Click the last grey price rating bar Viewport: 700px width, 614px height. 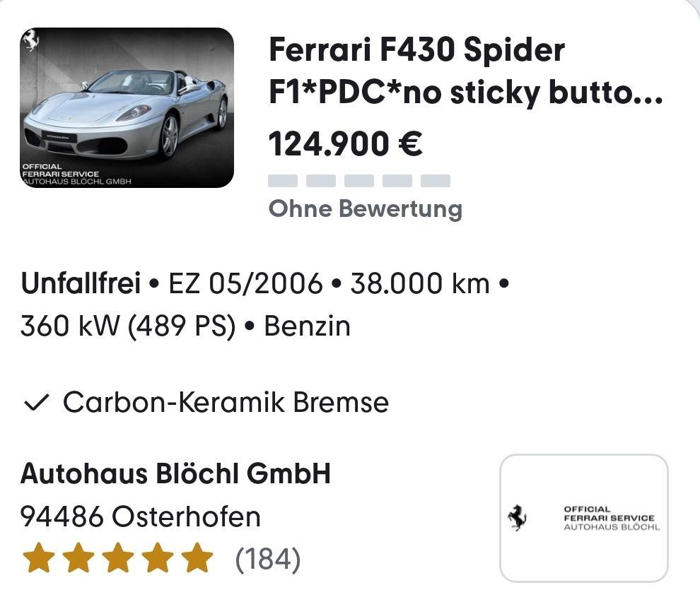(436, 181)
